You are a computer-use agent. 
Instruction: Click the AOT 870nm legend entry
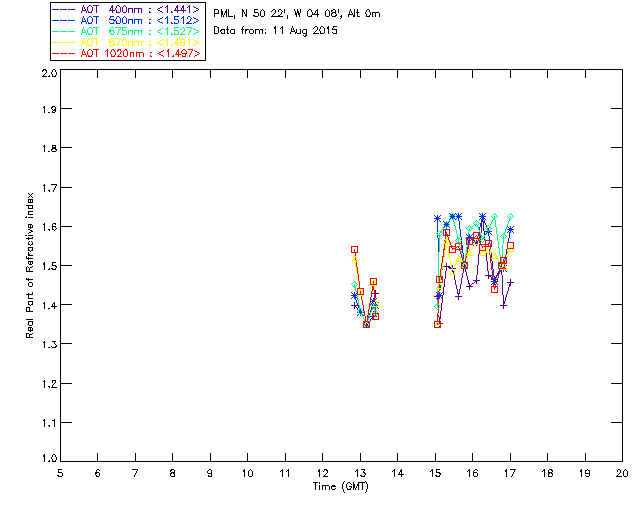tap(127, 42)
